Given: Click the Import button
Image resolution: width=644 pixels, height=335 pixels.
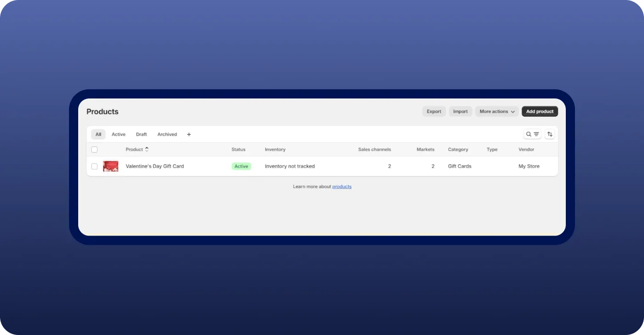Looking at the screenshot, I should click(460, 111).
